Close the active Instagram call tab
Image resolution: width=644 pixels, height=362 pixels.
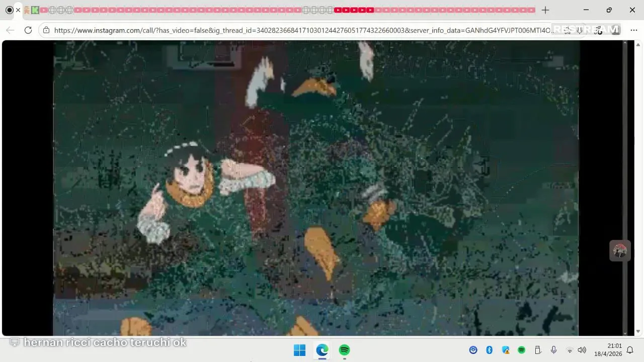(18, 10)
